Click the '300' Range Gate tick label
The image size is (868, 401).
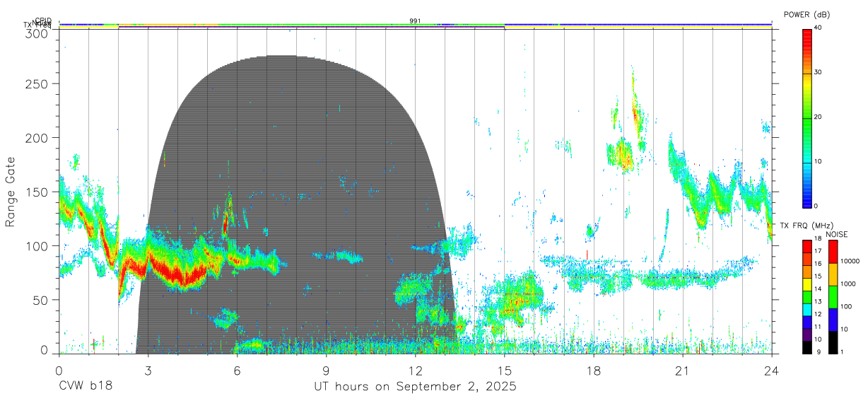pos(37,33)
